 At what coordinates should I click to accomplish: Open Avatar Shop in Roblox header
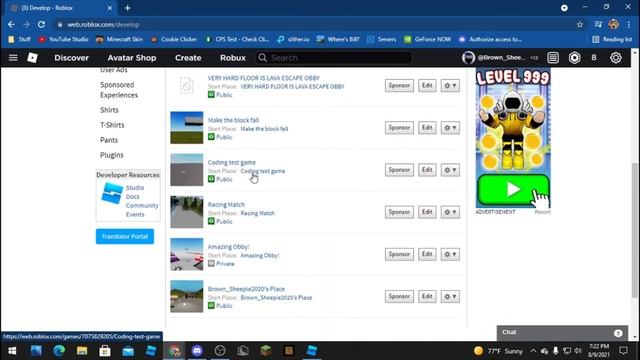(x=132, y=58)
